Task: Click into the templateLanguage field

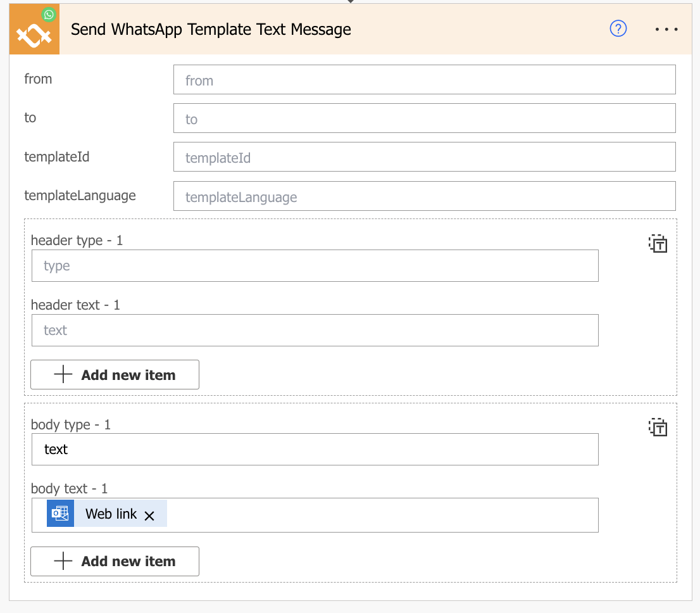Action: point(424,196)
